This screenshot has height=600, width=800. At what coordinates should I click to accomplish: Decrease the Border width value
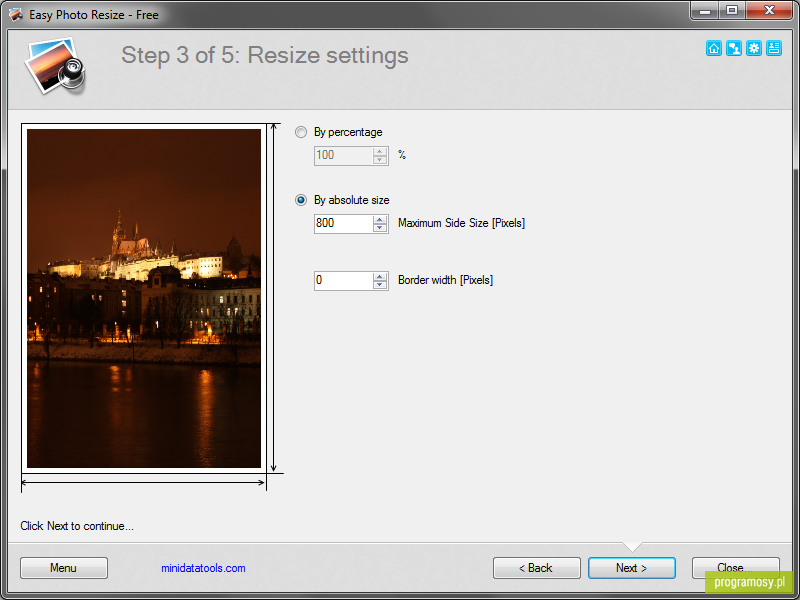pyautogui.click(x=380, y=285)
